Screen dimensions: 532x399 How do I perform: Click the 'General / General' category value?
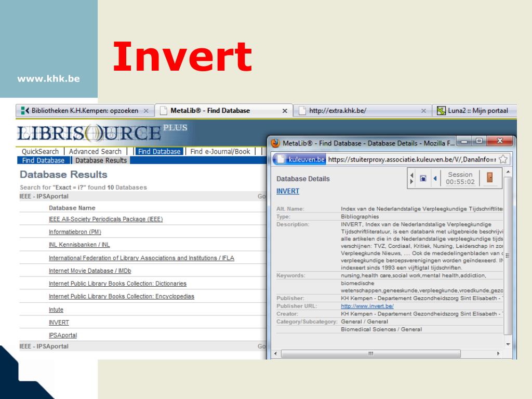(x=364, y=322)
